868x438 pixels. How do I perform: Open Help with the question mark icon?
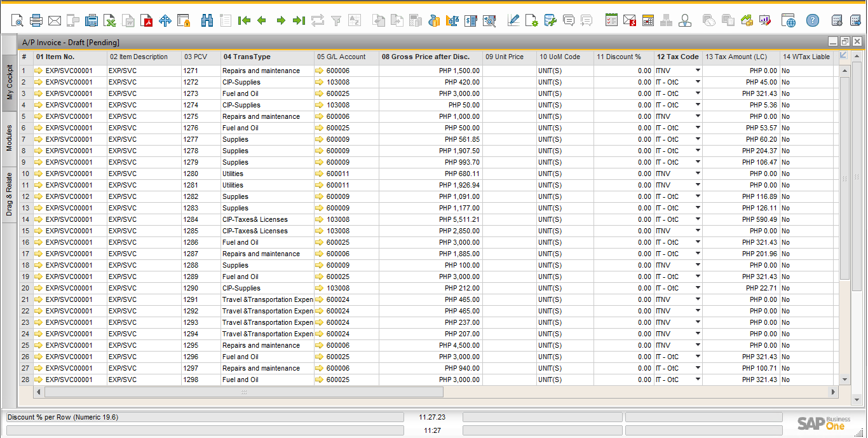pyautogui.click(x=813, y=21)
